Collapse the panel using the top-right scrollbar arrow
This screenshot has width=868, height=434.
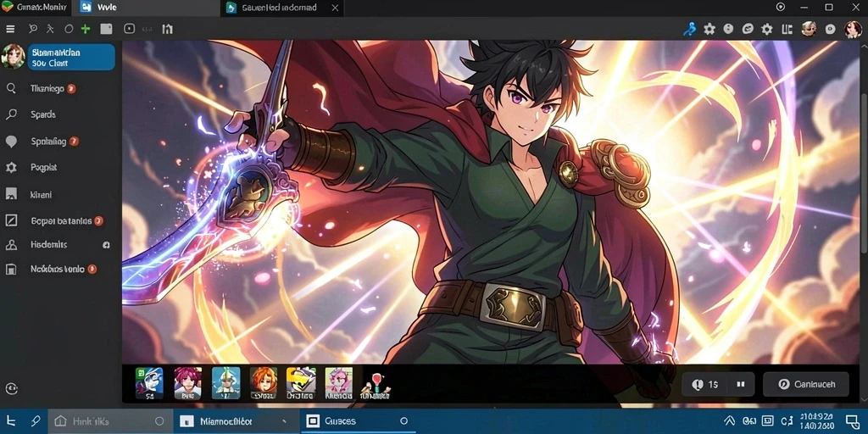pos(864,44)
